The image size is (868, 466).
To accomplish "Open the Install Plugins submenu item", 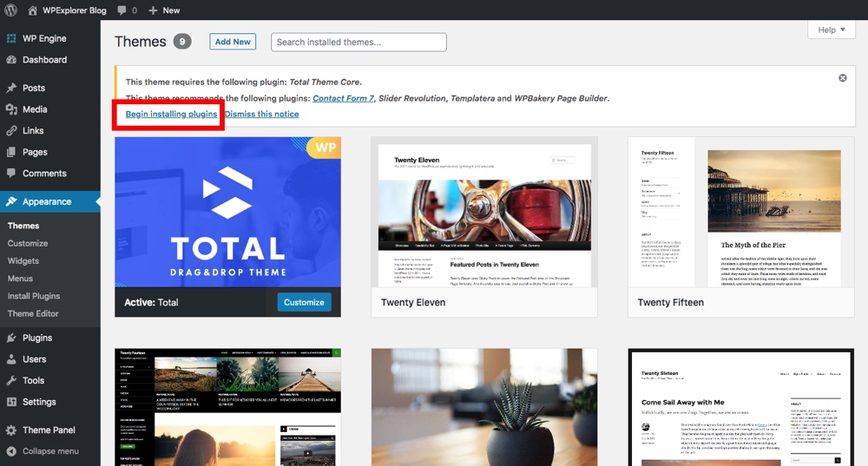I will pyautogui.click(x=34, y=296).
